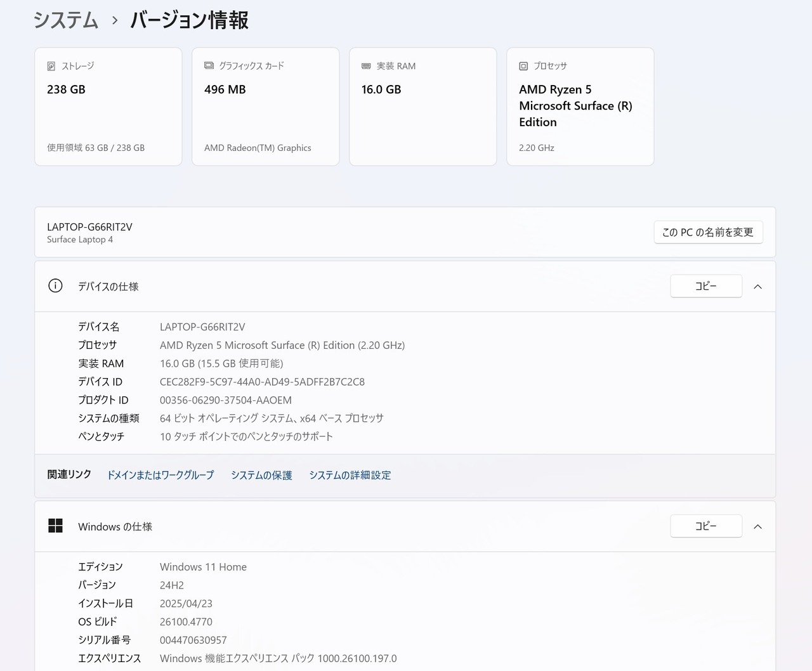Click AMD Radeon(TM) Graphics text
Viewport: 812px width, 671px height.
pyautogui.click(x=258, y=148)
